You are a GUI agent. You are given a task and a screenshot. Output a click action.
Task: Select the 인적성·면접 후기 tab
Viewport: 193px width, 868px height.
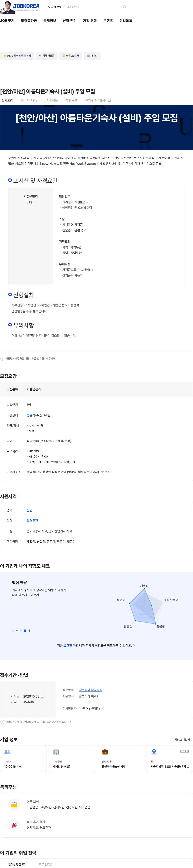point(17,864)
